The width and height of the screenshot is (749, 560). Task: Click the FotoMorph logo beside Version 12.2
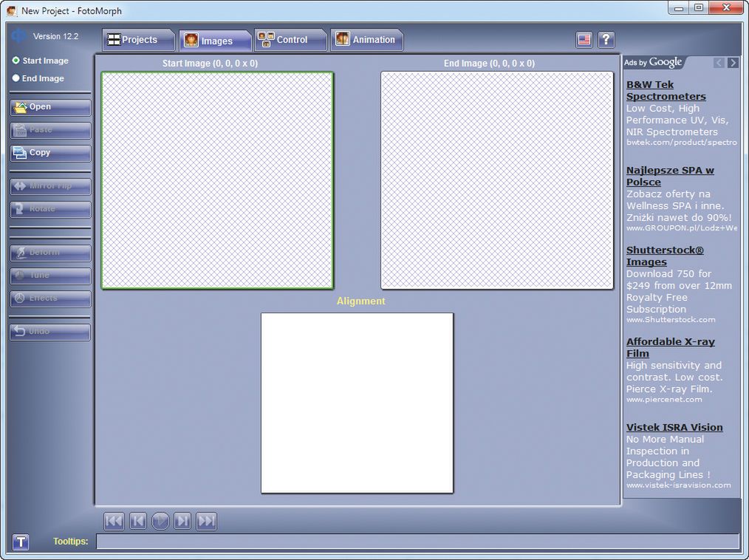19,35
